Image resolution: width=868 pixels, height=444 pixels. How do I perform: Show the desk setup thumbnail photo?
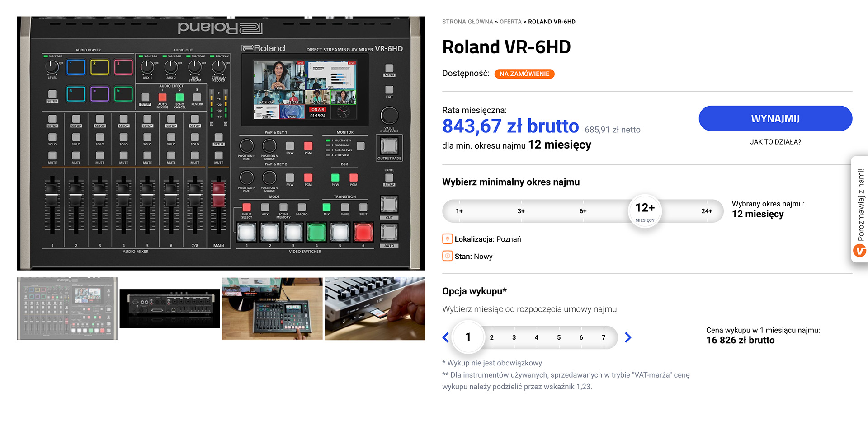[x=272, y=309]
